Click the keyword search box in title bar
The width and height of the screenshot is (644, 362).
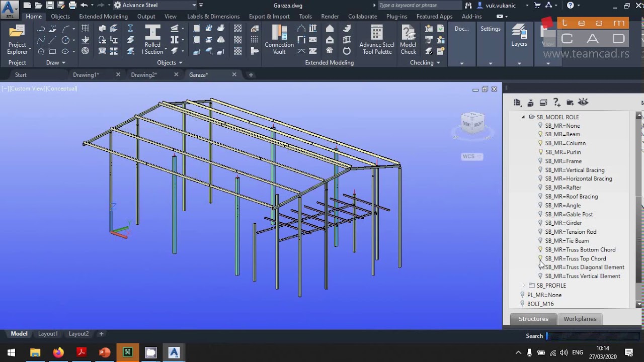pos(419,5)
